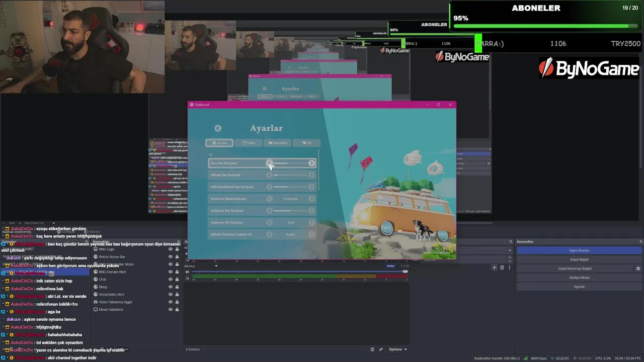Expand the Mic/Aux dropdown arrow
Image resolution: width=644 pixels, height=362 pixels.
click(216, 266)
